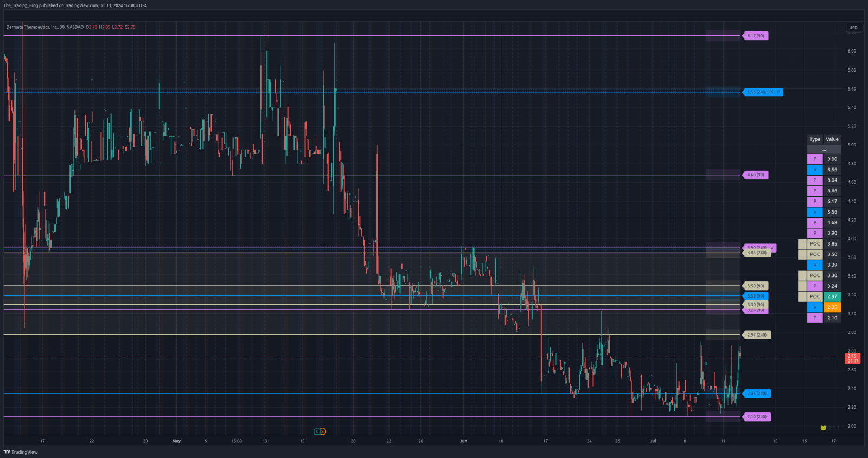The height and width of the screenshot is (458, 868).
Task: Select the 2.35 (240) blue level label
Action: 757,394
